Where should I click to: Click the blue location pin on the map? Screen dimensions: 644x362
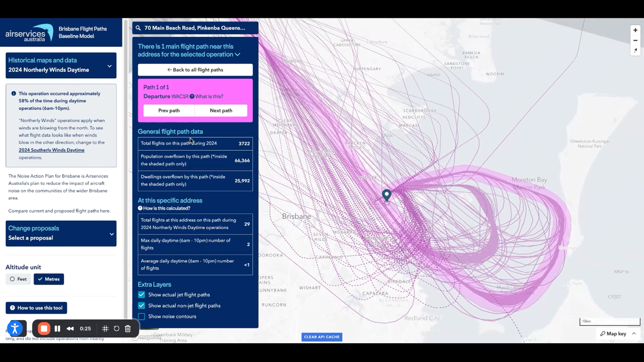point(386,195)
